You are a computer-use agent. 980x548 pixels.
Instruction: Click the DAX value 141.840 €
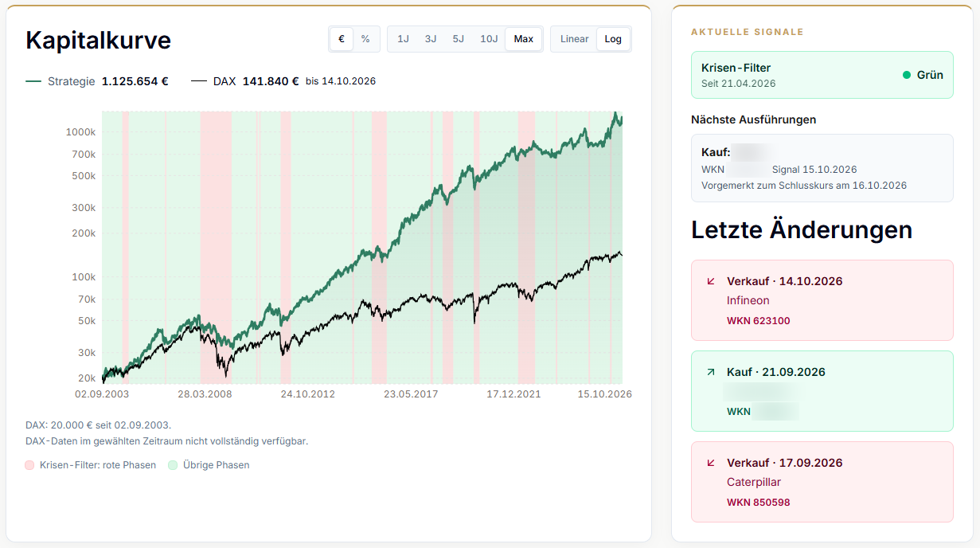pyautogui.click(x=271, y=81)
